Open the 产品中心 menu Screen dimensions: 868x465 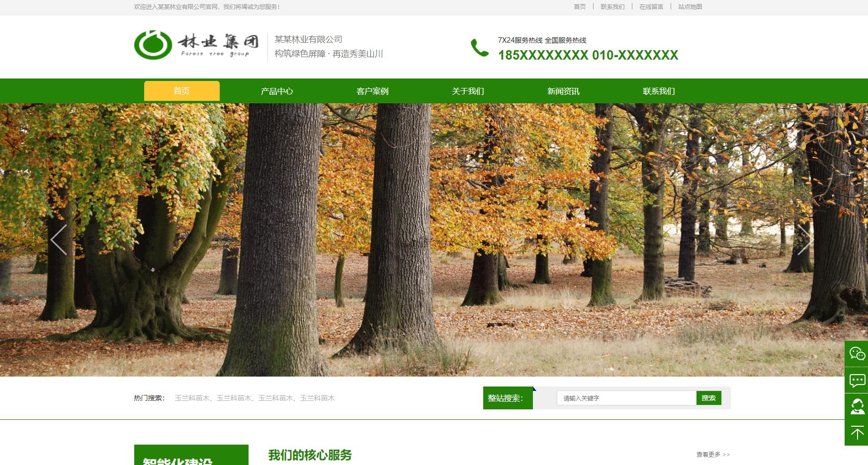click(x=277, y=90)
